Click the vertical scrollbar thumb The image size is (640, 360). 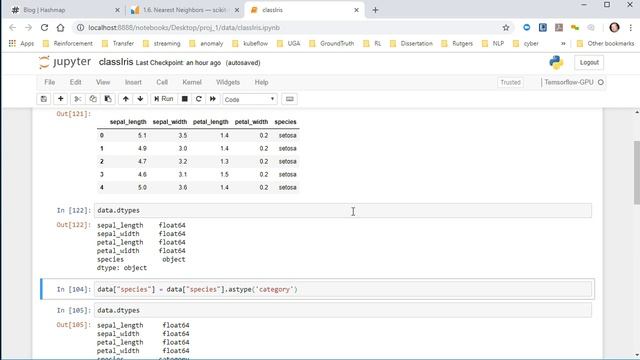click(x=637, y=172)
